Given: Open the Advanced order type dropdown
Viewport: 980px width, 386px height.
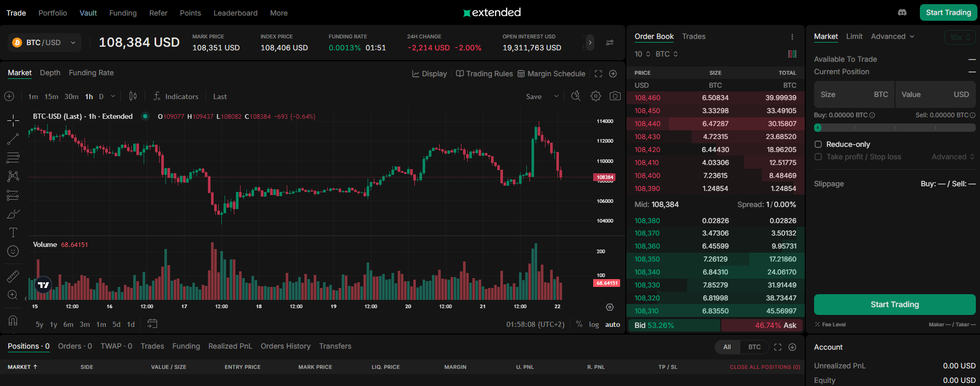Looking at the screenshot, I should (892, 36).
